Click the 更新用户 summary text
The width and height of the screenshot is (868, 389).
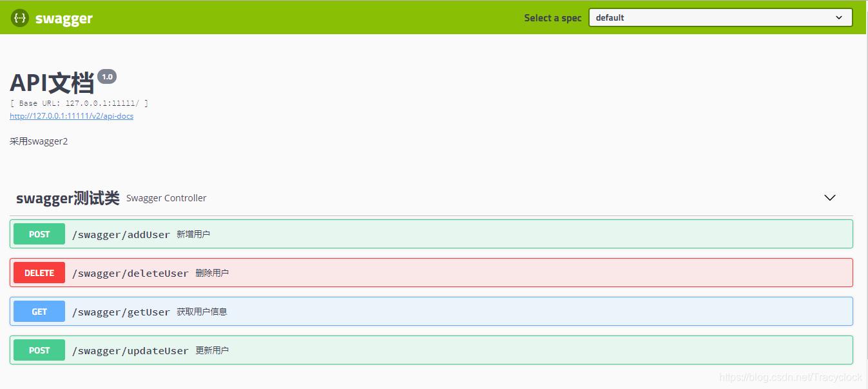click(x=212, y=350)
